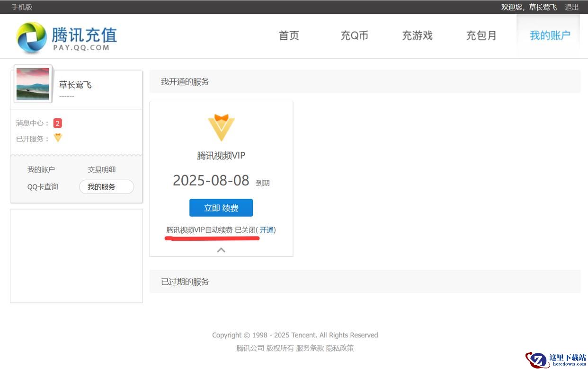Click the 腾讯视频VIP自动续费 已关闭 status text

click(211, 230)
